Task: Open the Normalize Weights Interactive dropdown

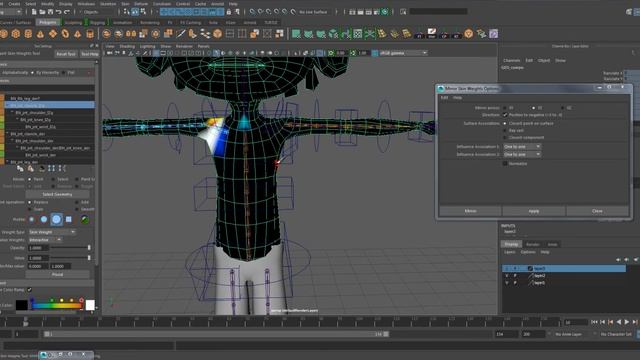Action: tap(45, 240)
